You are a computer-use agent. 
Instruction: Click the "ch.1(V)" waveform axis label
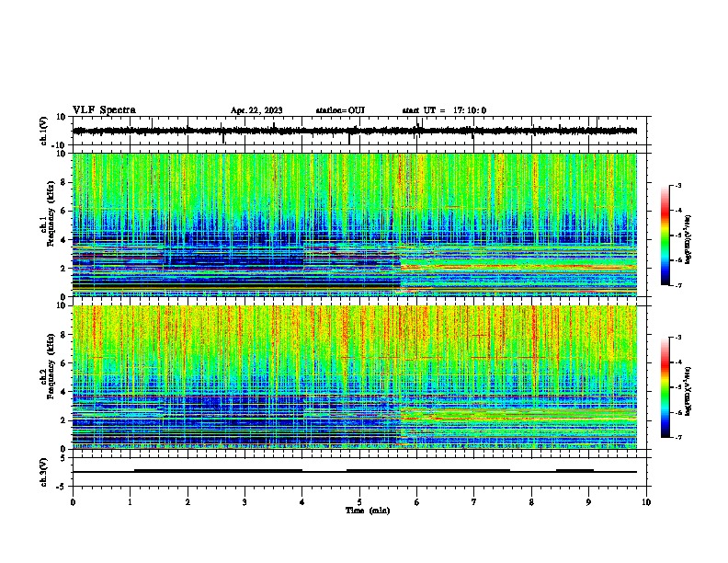[44, 131]
